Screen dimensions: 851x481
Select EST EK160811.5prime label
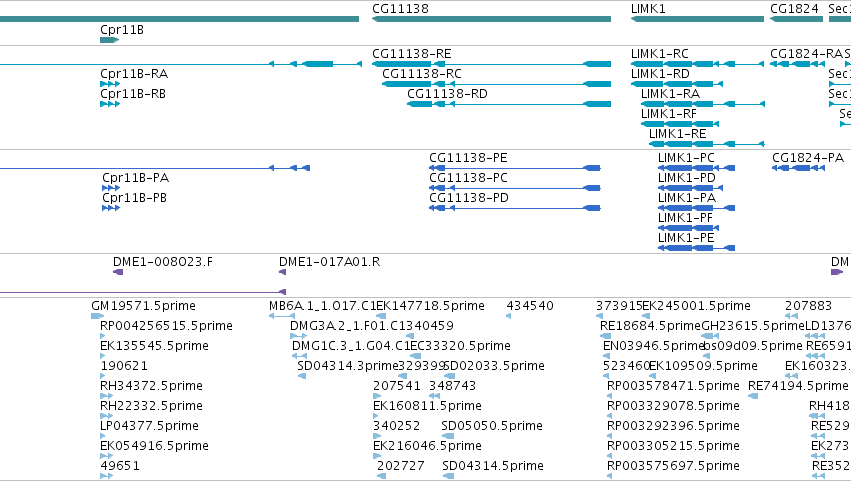pyautogui.click(x=428, y=407)
